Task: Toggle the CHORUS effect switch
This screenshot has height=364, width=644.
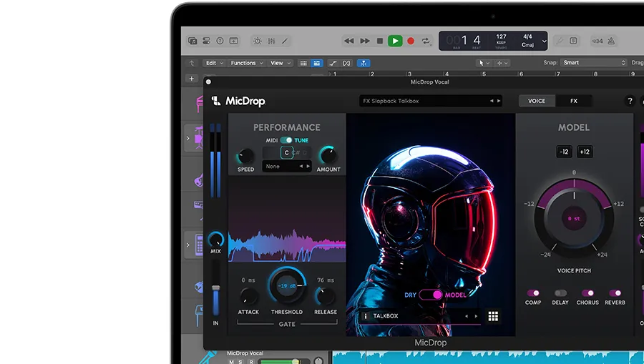Action: pos(587,293)
